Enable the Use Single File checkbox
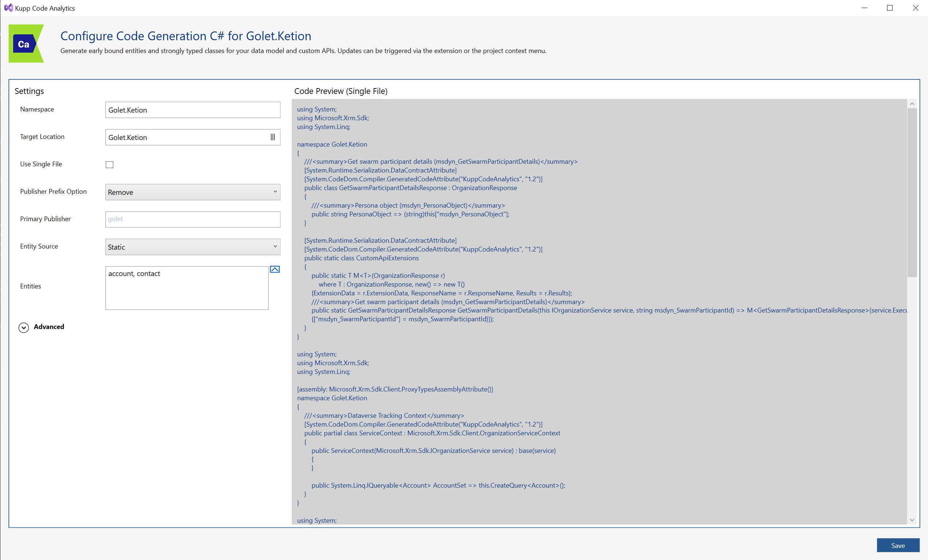Image resolution: width=928 pixels, height=560 pixels. click(x=109, y=164)
